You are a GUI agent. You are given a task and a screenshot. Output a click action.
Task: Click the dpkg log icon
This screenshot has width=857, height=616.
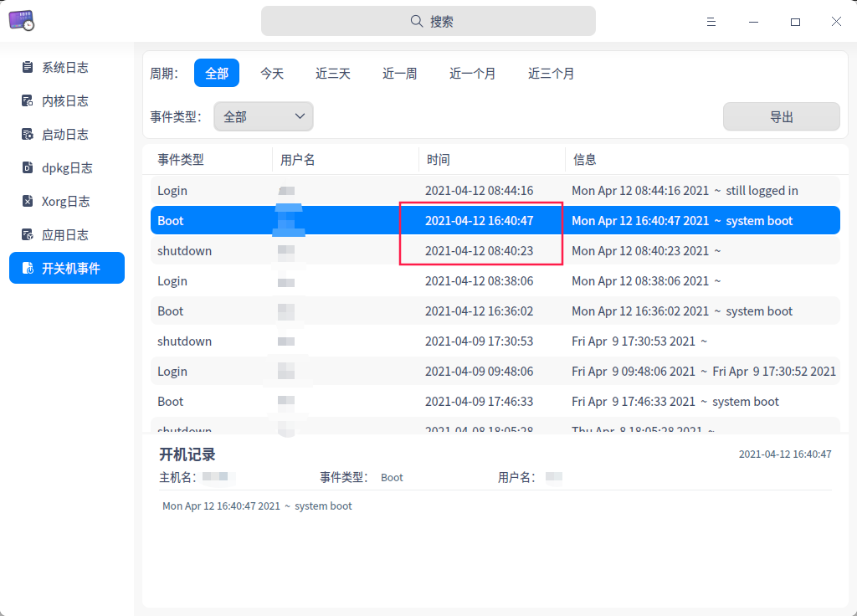28,167
